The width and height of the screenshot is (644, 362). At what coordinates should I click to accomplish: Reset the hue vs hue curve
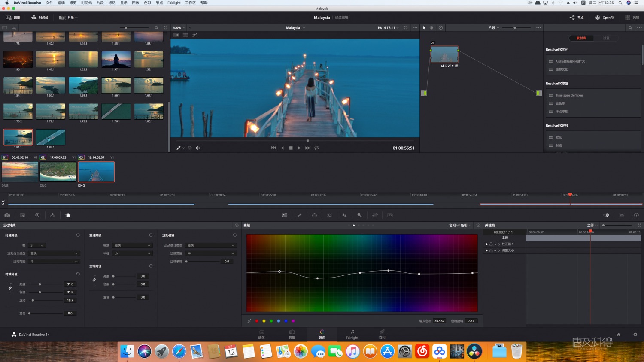click(478, 225)
